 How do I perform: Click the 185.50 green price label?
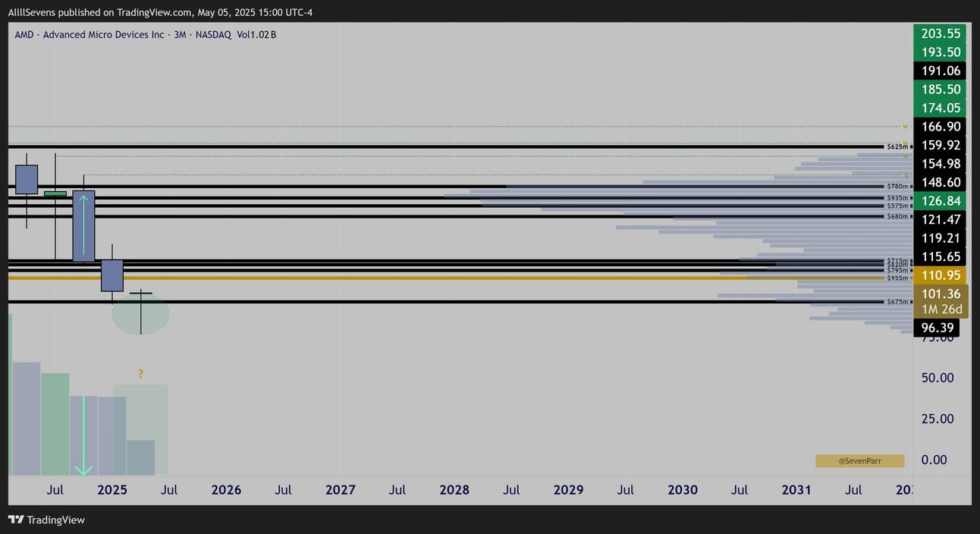coord(941,90)
